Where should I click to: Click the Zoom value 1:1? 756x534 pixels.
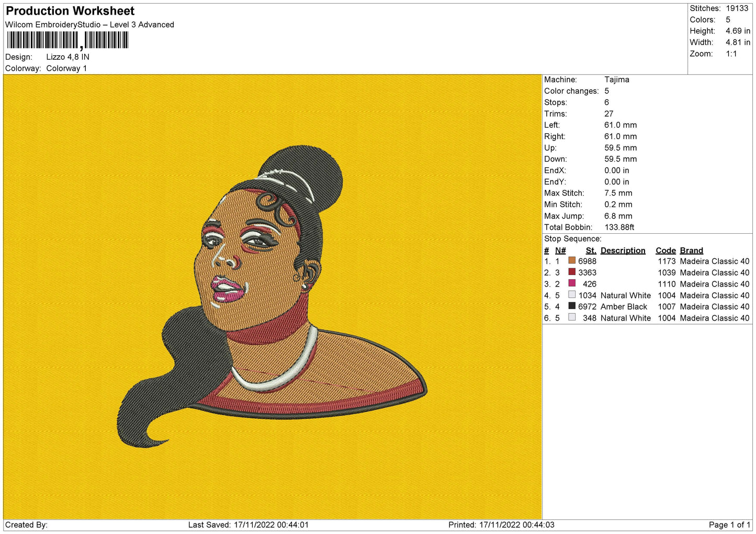[x=731, y=54]
